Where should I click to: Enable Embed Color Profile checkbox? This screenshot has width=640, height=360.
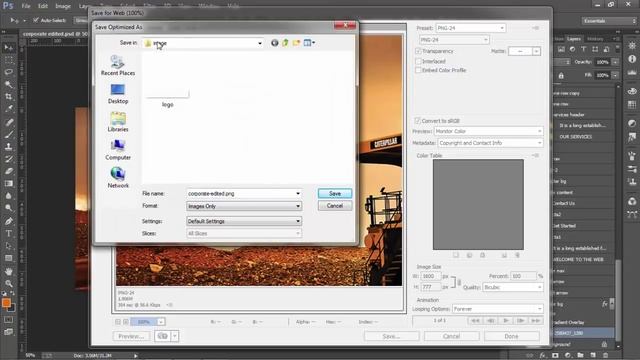(418, 70)
